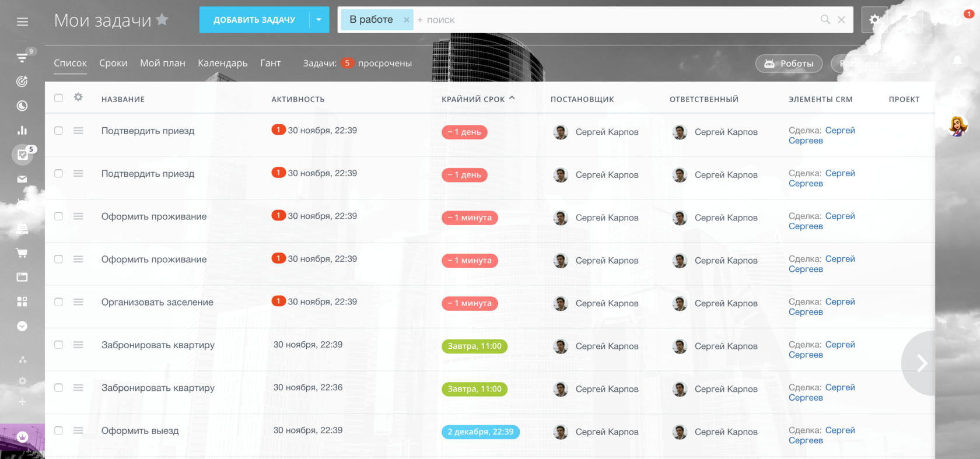Image resolution: width=980 pixels, height=459 pixels.
Task: Click the Постановщик column header
Action: click(582, 99)
